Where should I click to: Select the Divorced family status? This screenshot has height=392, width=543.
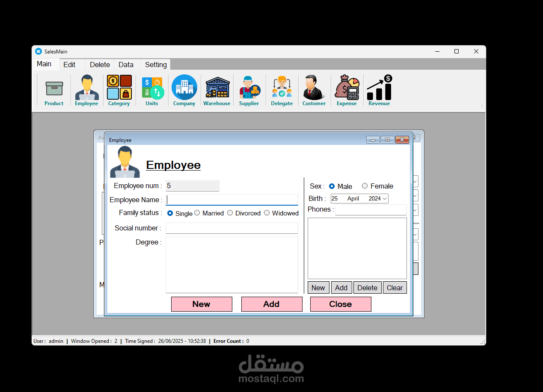pyautogui.click(x=244, y=213)
